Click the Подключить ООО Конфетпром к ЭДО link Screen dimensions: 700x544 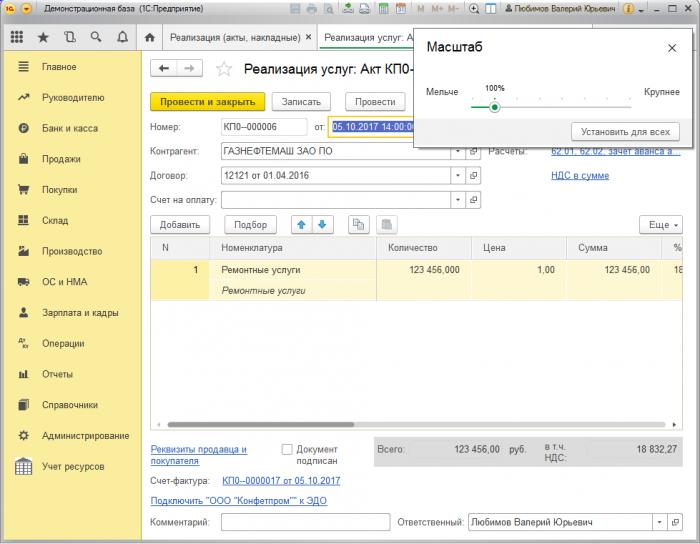[x=238, y=501]
